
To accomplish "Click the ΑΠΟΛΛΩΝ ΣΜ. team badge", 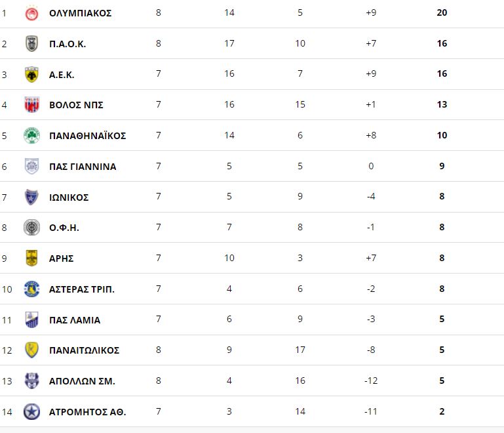I will pyautogui.click(x=31, y=381).
